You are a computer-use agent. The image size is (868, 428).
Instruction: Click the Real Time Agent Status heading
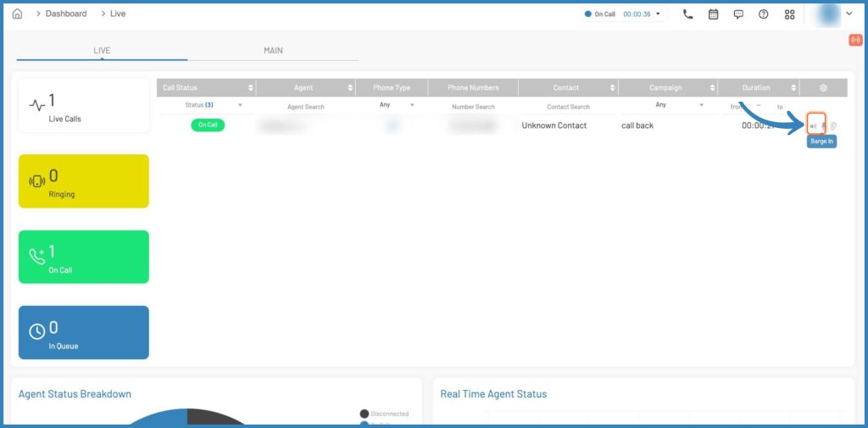pyautogui.click(x=494, y=394)
